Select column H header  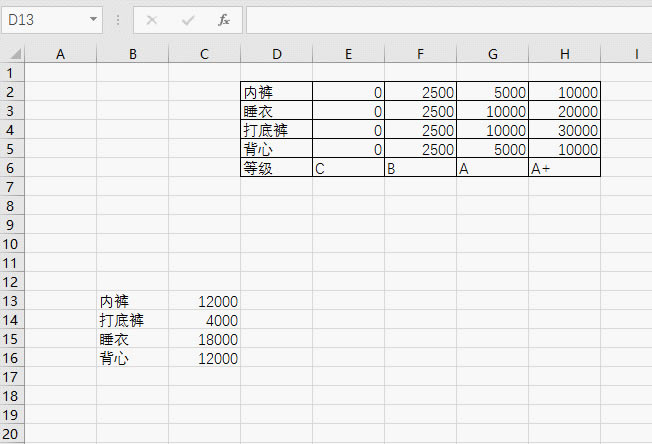click(564, 54)
